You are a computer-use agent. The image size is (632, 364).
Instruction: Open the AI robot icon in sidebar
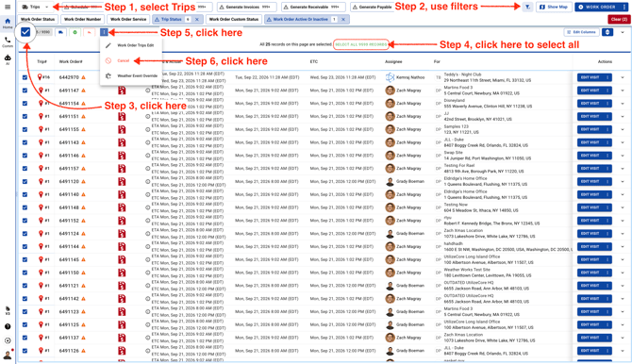click(x=8, y=59)
